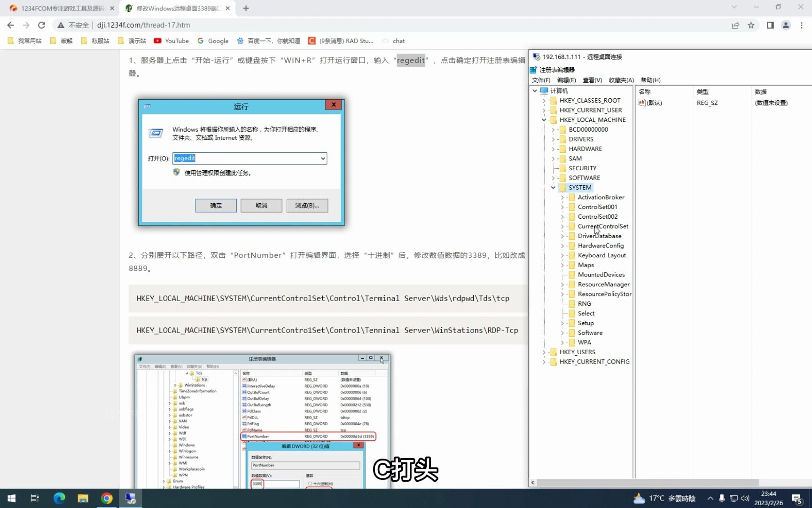The image size is (812, 508).
Task: Open the 私服站 bookmark folder
Action: pyautogui.click(x=95, y=41)
